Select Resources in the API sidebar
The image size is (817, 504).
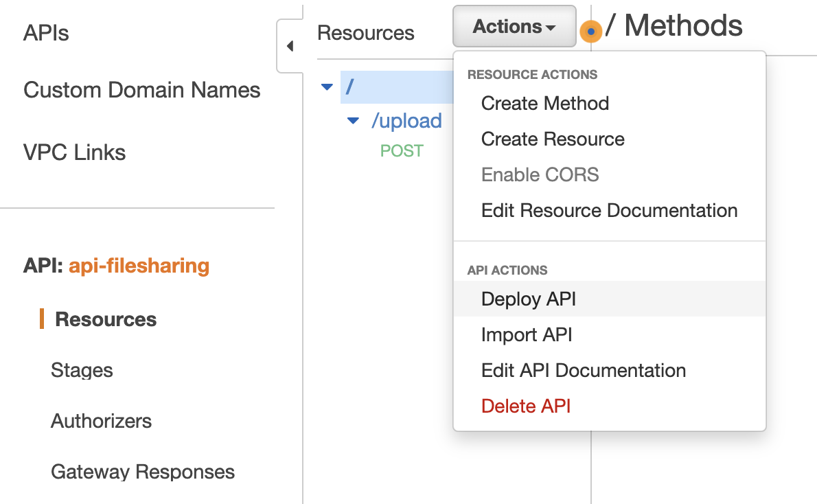pyautogui.click(x=105, y=319)
